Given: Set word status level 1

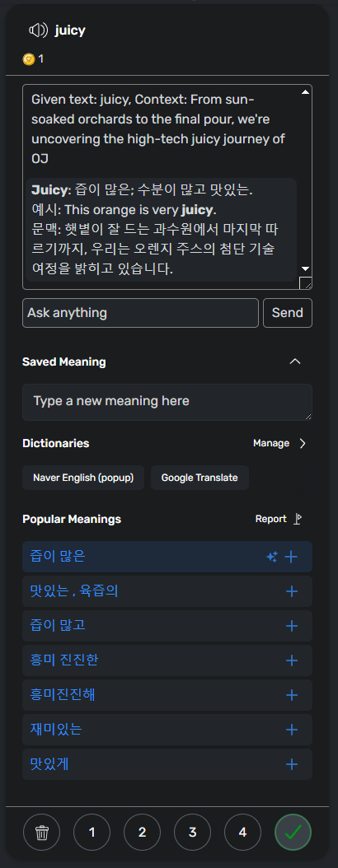Looking at the screenshot, I should [x=92, y=832].
